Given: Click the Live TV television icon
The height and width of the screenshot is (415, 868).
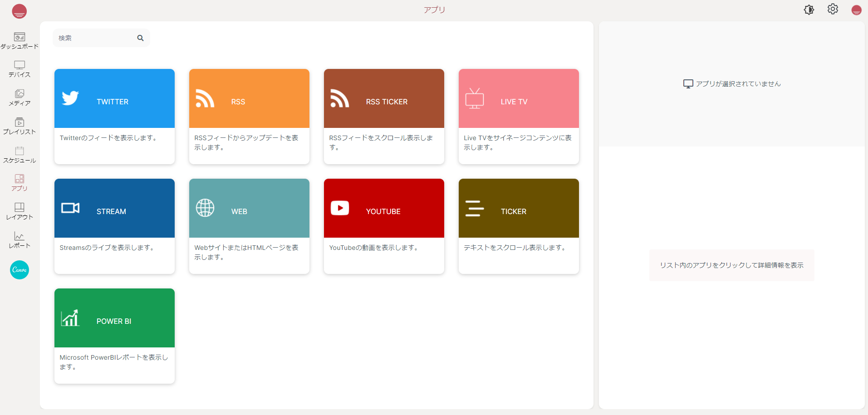Looking at the screenshot, I should (x=475, y=98).
